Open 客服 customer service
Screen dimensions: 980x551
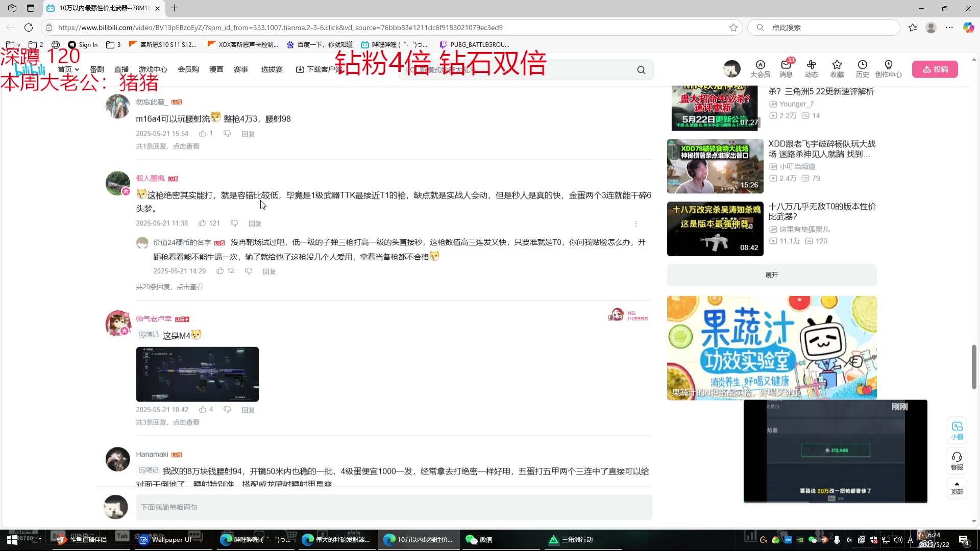tap(957, 461)
